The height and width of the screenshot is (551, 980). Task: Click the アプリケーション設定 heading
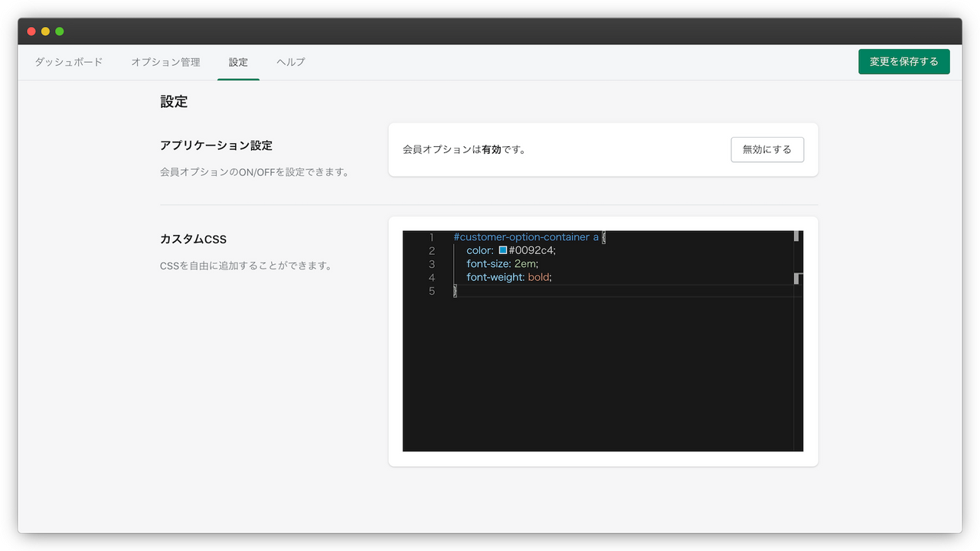click(216, 145)
